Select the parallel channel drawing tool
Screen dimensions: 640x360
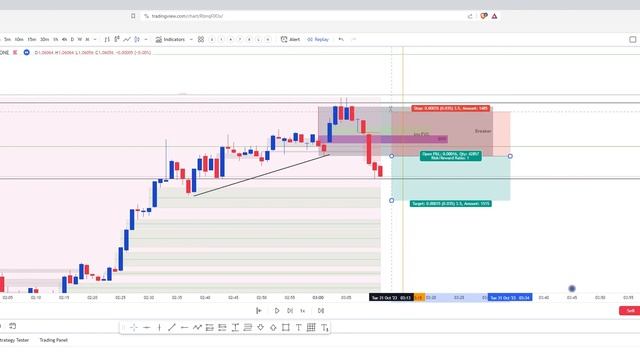point(248,327)
